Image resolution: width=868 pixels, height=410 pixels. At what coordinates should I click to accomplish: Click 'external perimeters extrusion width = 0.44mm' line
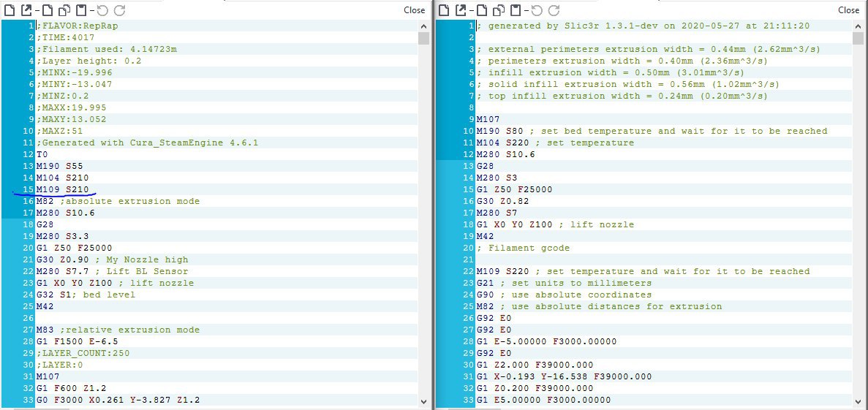(648, 49)
